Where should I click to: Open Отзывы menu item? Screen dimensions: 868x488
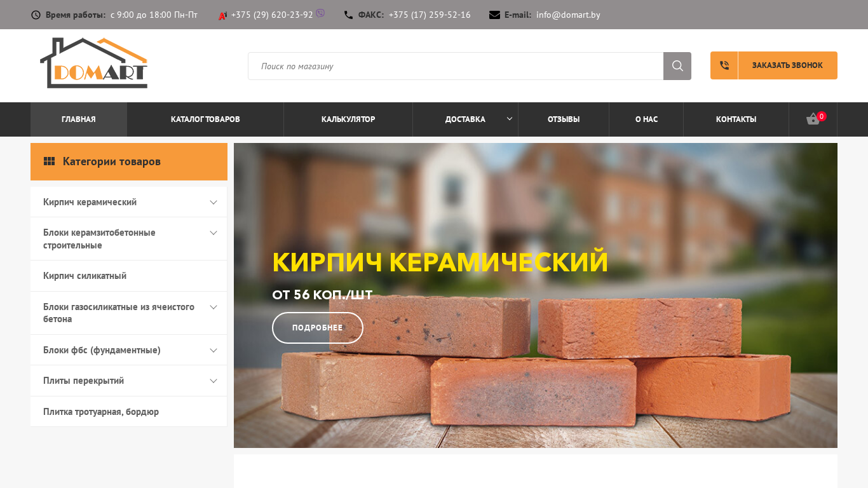pos(564,119)
